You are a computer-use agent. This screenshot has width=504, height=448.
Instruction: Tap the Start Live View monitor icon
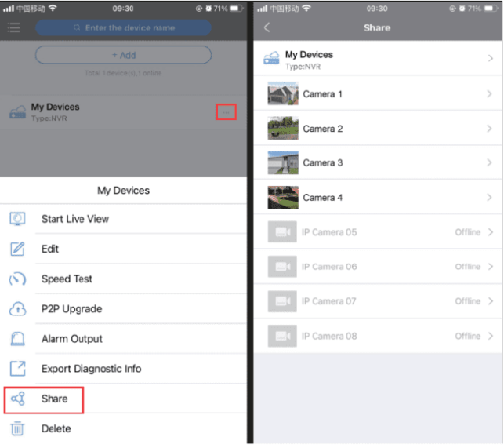coord(17,219)
